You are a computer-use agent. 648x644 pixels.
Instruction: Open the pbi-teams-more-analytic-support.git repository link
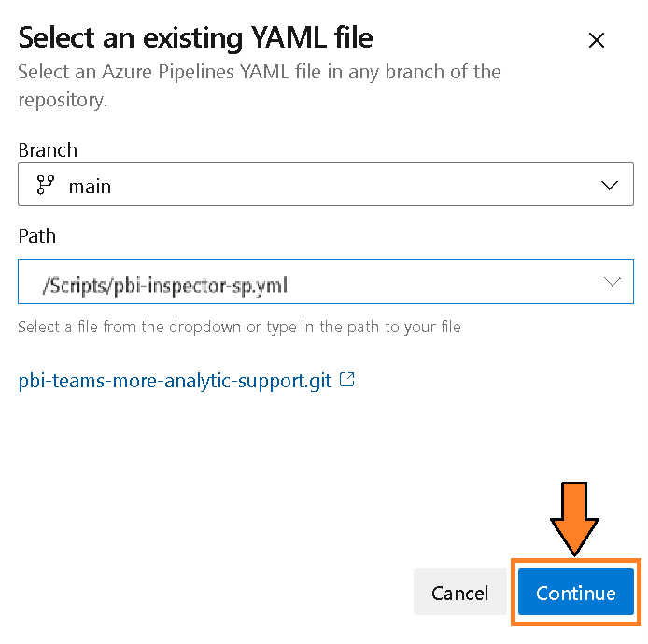coord(175,381)
